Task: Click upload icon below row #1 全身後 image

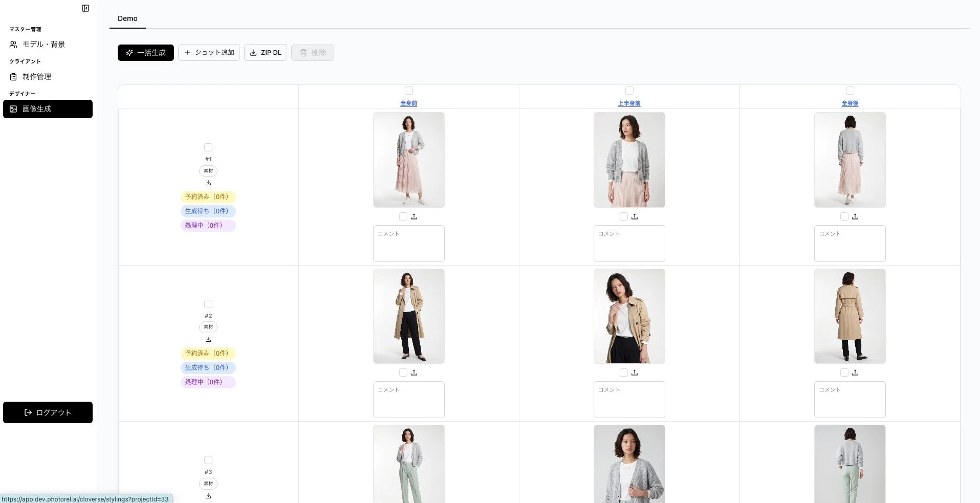Action: [x=855, y=216]
